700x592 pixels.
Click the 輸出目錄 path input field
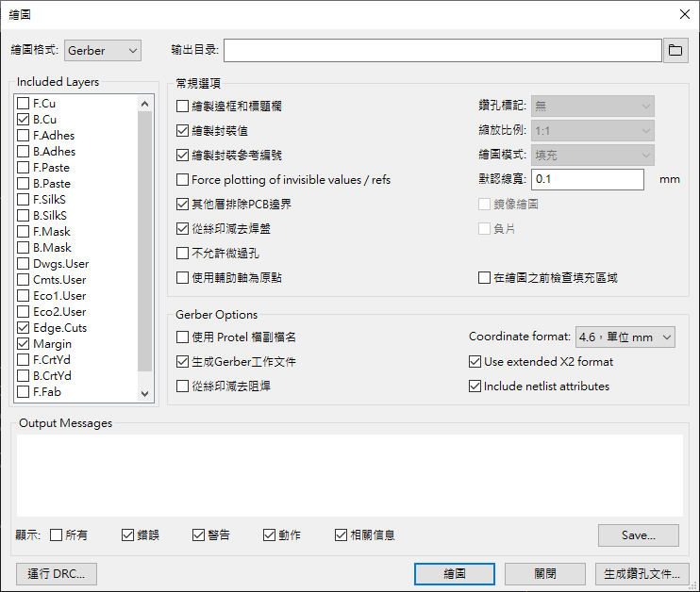click(x=442, y=50)
